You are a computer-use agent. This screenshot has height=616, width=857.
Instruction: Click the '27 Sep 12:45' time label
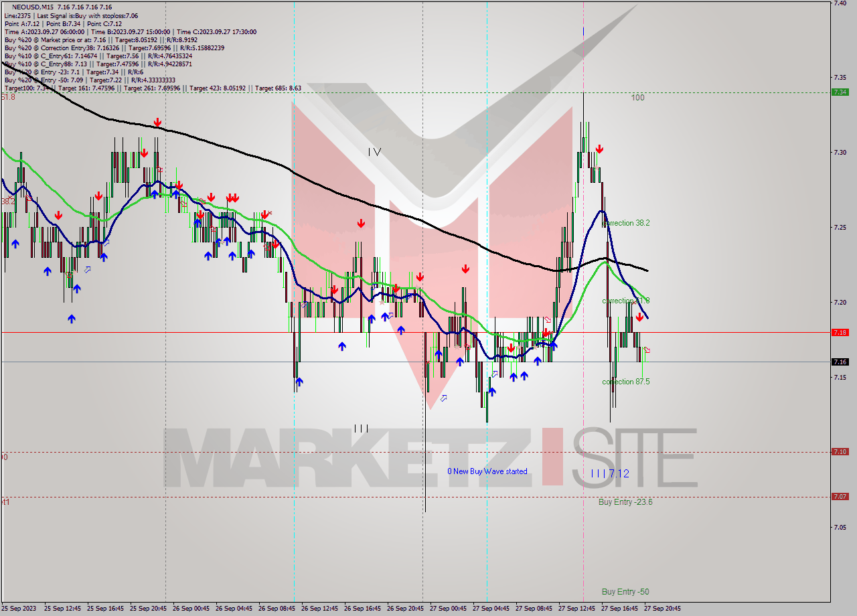tap(577, 609)
